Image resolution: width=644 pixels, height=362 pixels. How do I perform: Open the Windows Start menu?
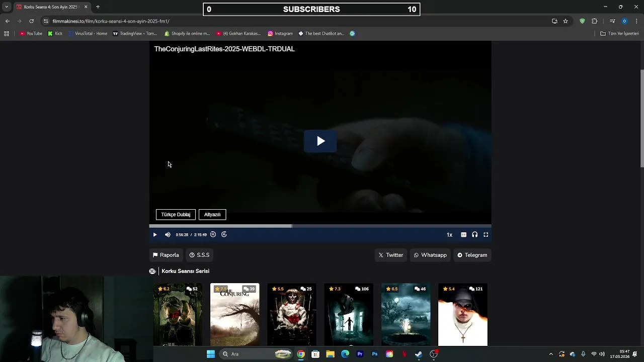[x=211, y=354]
